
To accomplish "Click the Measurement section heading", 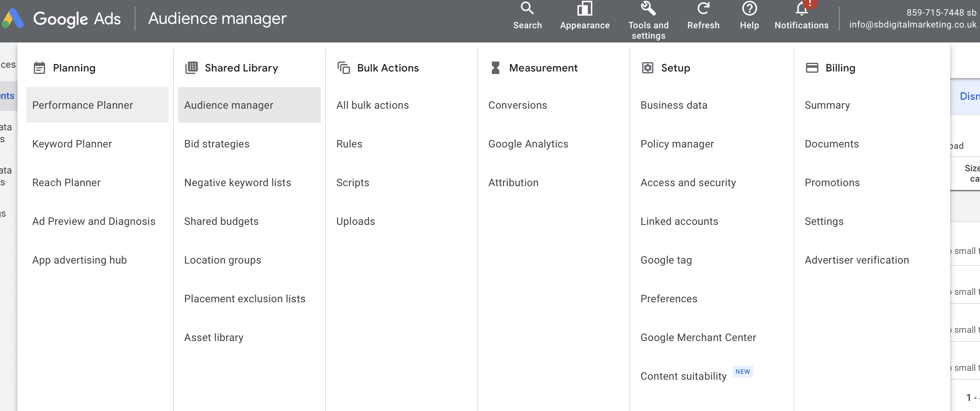I will (x=543, y=68).
